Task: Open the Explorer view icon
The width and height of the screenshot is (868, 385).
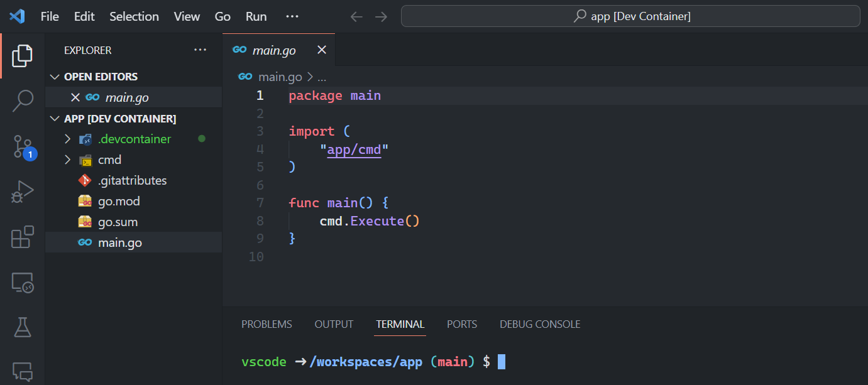Action: pyautogui.click(x=22, y=55)
